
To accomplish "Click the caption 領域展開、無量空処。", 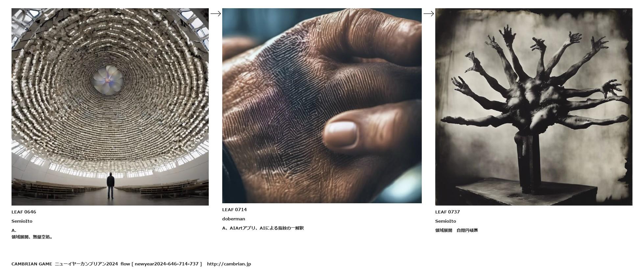I will point(32,237).
